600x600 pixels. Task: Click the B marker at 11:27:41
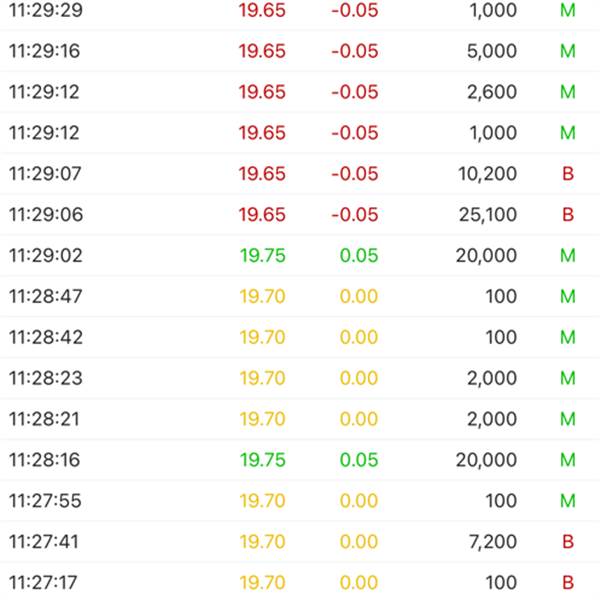pyautogui.click(x=568, y=542)
